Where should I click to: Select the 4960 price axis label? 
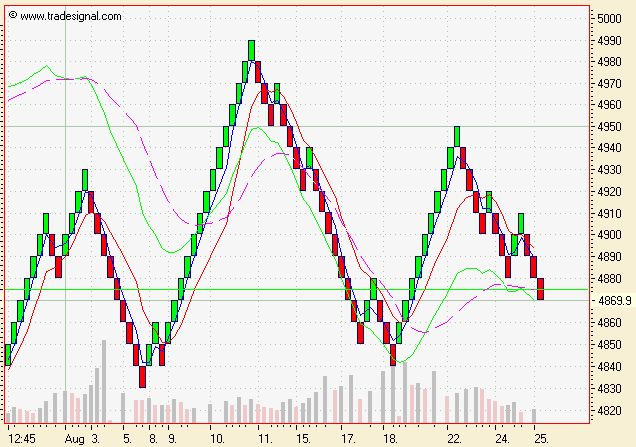click(x=609, y=105)
